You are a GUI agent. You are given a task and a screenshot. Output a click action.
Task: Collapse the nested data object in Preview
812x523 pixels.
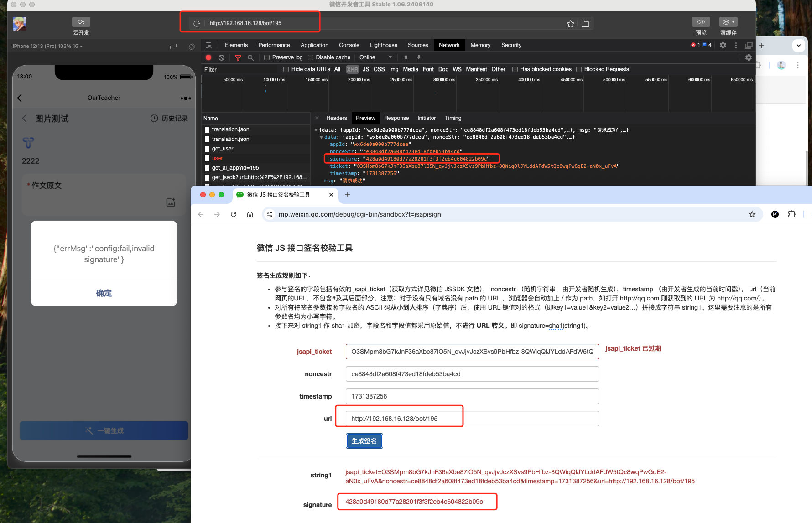coord(321,137)
